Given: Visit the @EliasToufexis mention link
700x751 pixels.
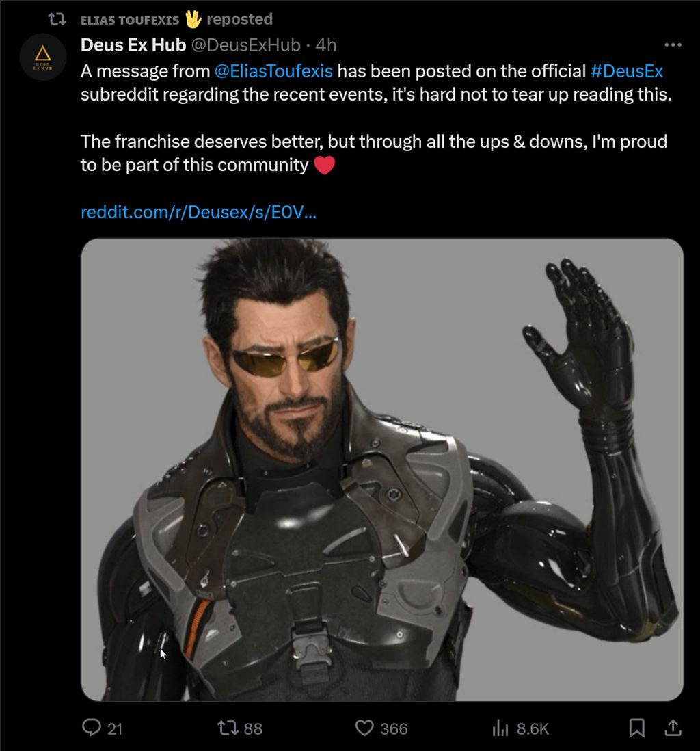Looking at the screenshot, I should click(x=273, y=70).
